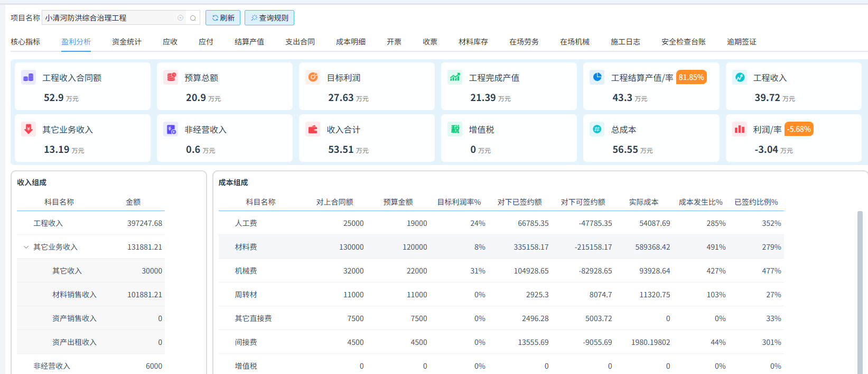Click the 工程收入合同额 card icon
Image resolution: width=868 pixels, height=374 pixels.
pyautogui.click(x=29, y=77)
